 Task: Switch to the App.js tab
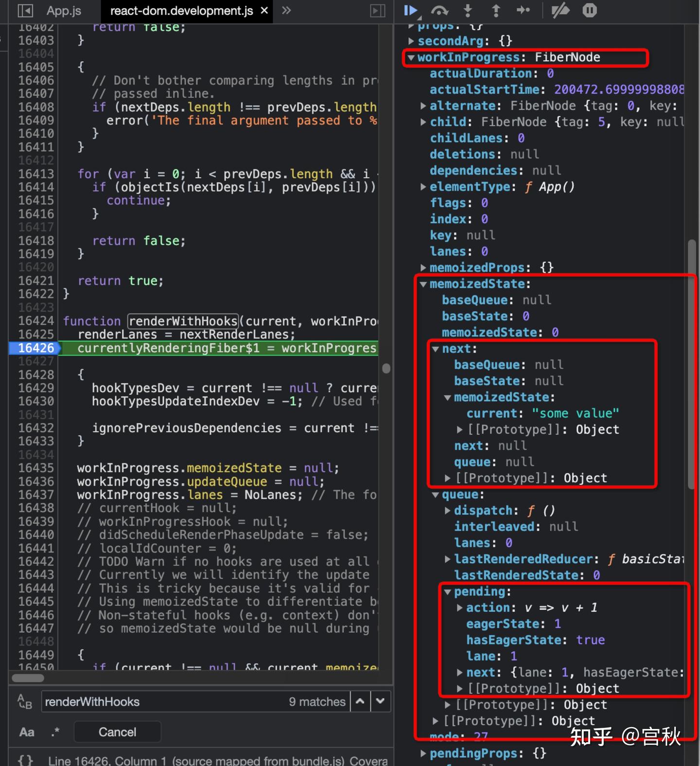(x=64, y=11)
